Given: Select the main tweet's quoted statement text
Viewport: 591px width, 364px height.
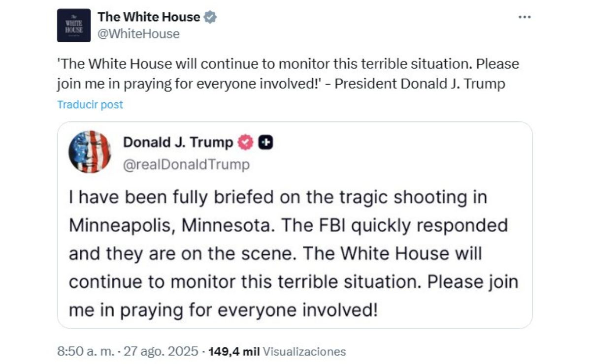Looking at the screenshot, I should click(286, 73).
